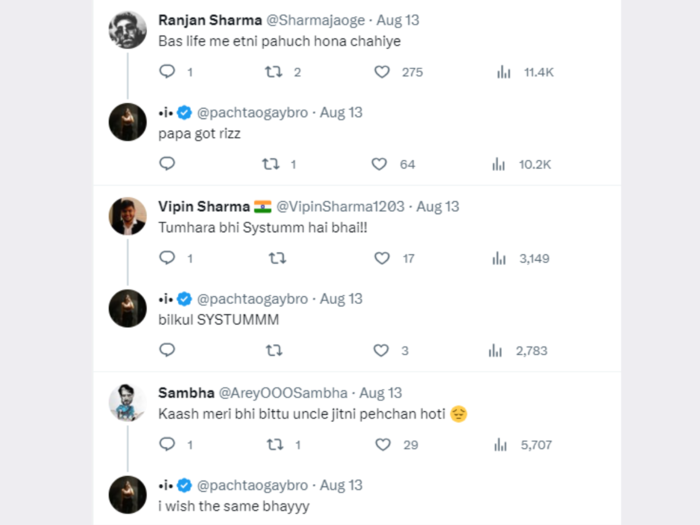
Task: Open Ranjan Sharma's profile picture
Action: tap(128, 30)
